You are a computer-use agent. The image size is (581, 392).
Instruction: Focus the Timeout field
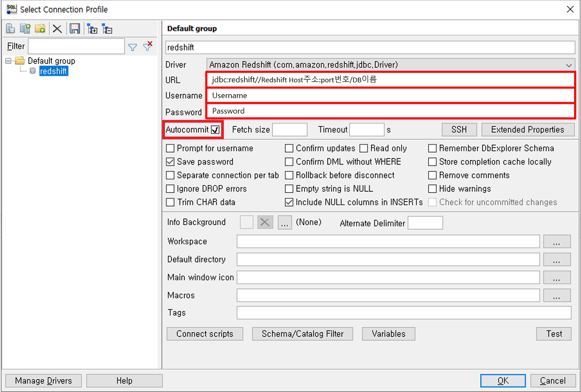pyautogui.click(x=367, y=130)
